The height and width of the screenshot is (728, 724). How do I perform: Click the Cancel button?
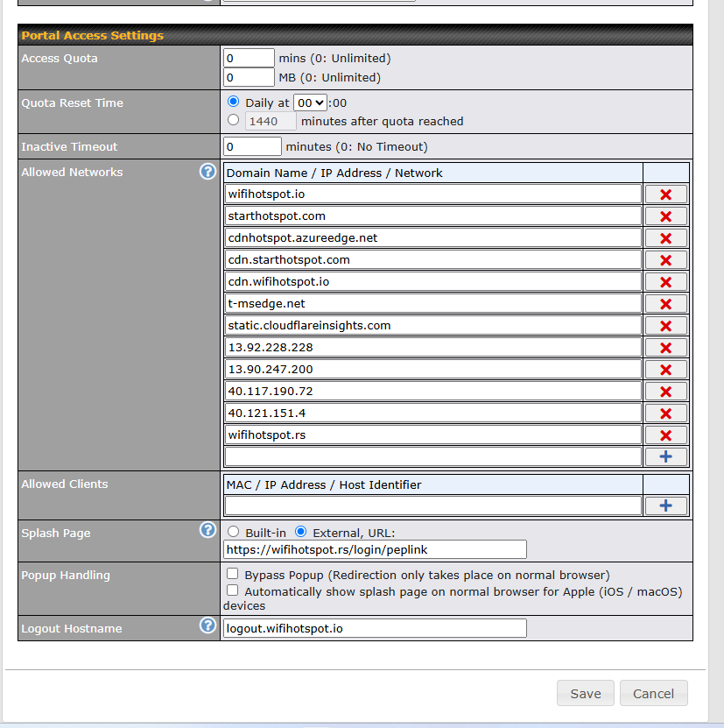(653, 693)
